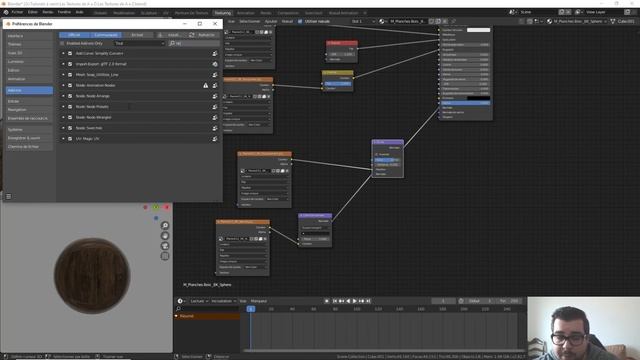Click the warning icon on Animation Nodes row
640x360 pixels.
point(206,85)
